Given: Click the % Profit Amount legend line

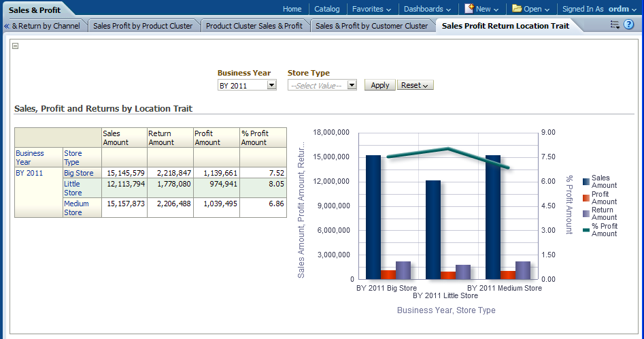Looking at the screenshot, I should tap(586, 229).
